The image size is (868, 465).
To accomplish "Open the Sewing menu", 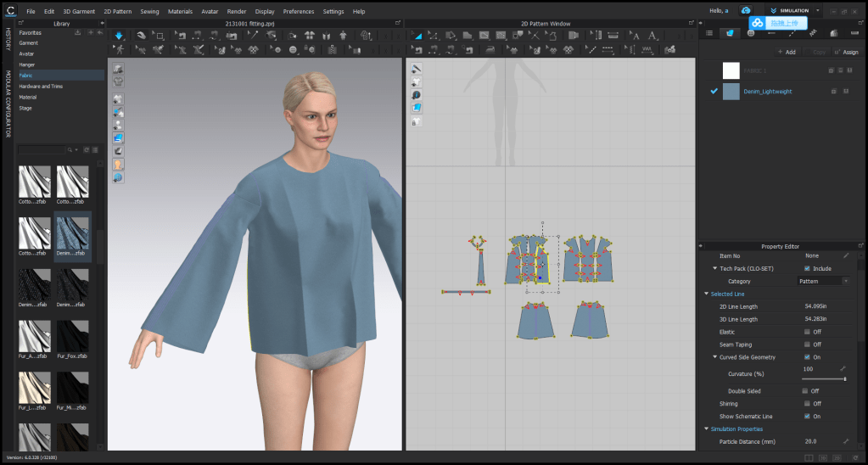I will tap(149, 11).
